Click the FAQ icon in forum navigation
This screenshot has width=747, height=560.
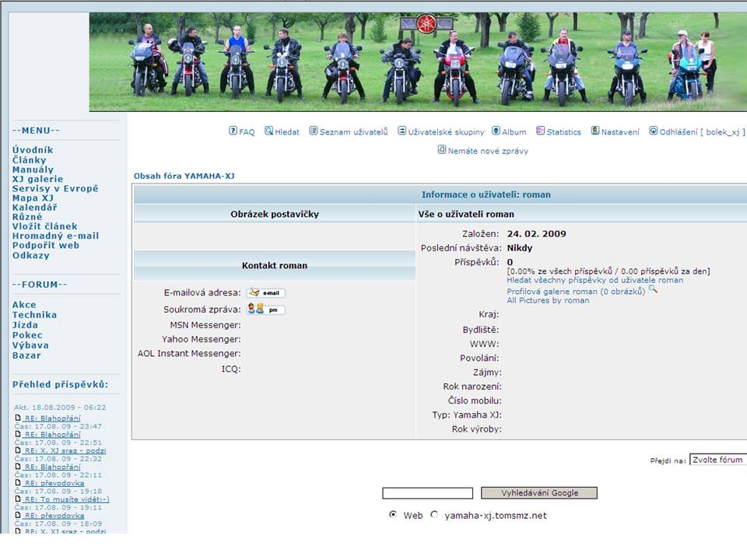click(233, 131)
